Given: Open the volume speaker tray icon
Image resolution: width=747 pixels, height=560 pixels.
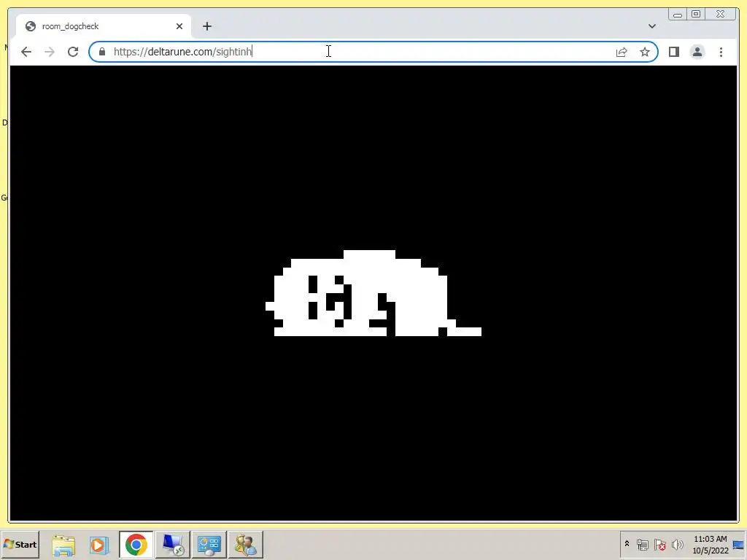Looking at the screenshot, I should (677, 544).
